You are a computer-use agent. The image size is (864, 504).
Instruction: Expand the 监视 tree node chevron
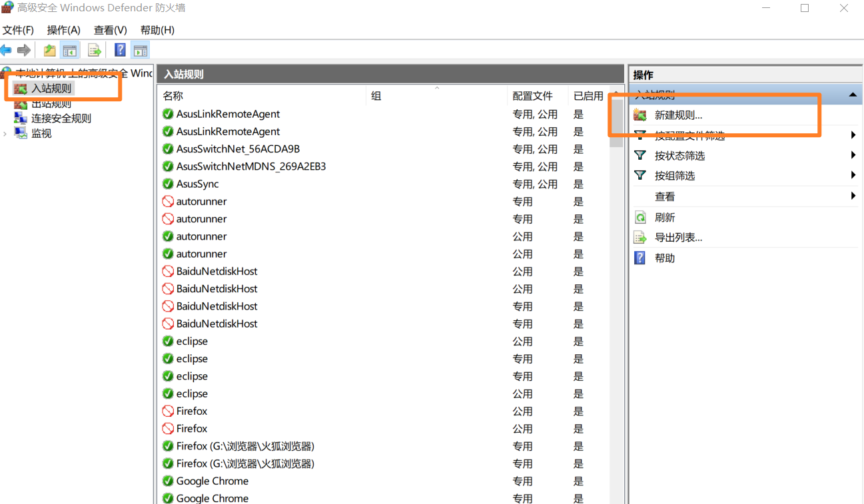pyautogui.click(x=5, y=134)
